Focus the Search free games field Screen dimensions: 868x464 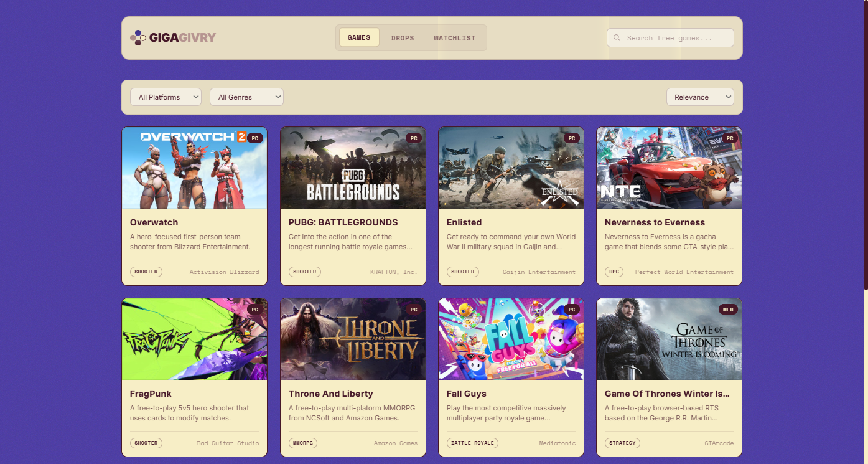pos(670,38)
